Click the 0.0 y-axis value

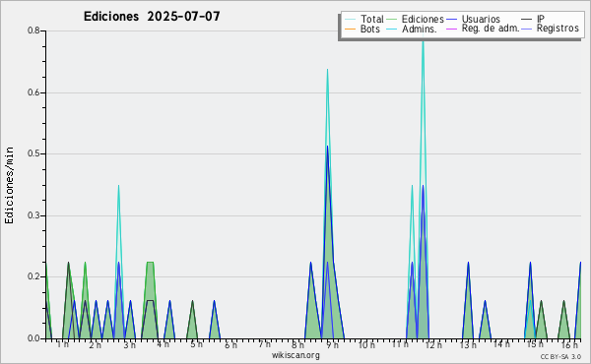(33, 338)
